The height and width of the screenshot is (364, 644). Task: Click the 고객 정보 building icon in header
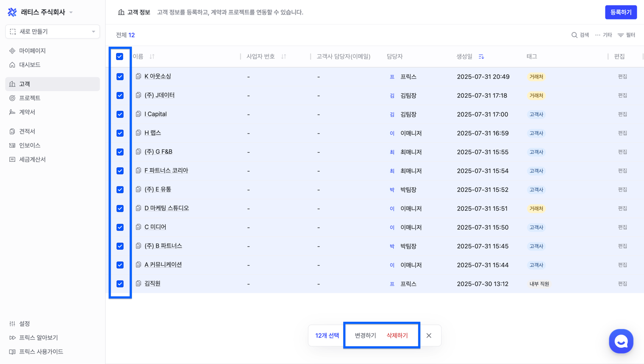121,12
